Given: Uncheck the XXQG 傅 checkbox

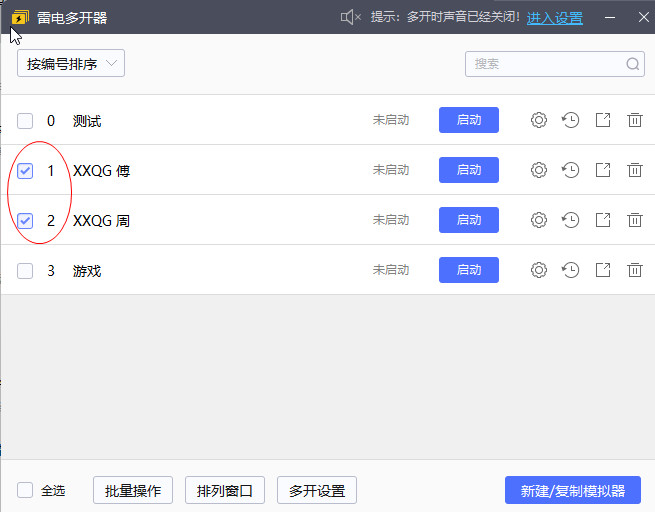Looking at the screenshot, I should [x=25, y=171].
